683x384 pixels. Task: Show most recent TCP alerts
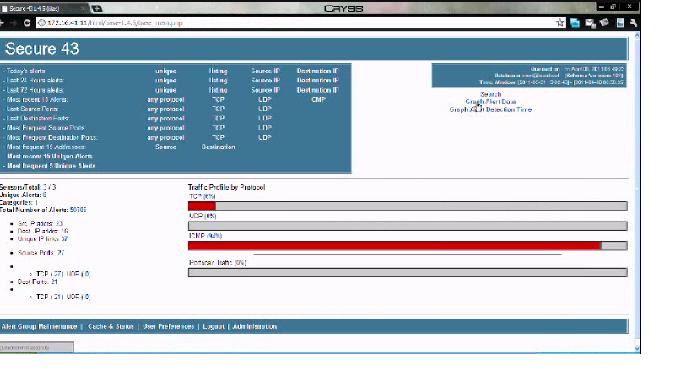click(218, 100)
